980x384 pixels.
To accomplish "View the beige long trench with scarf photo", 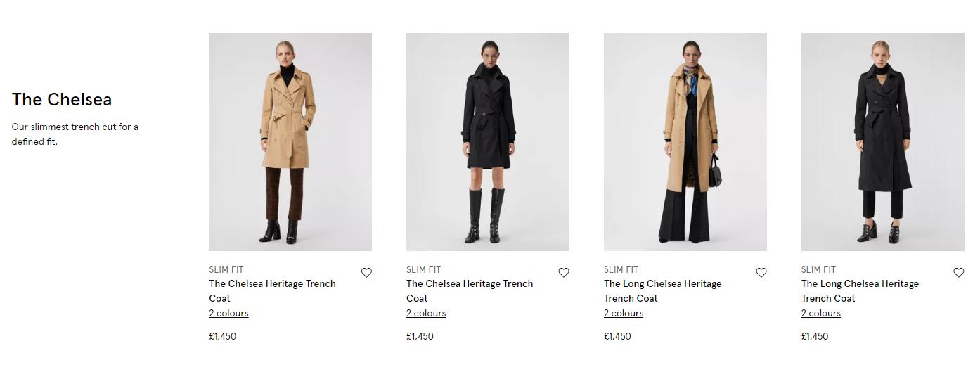I will tap(685, 142).
